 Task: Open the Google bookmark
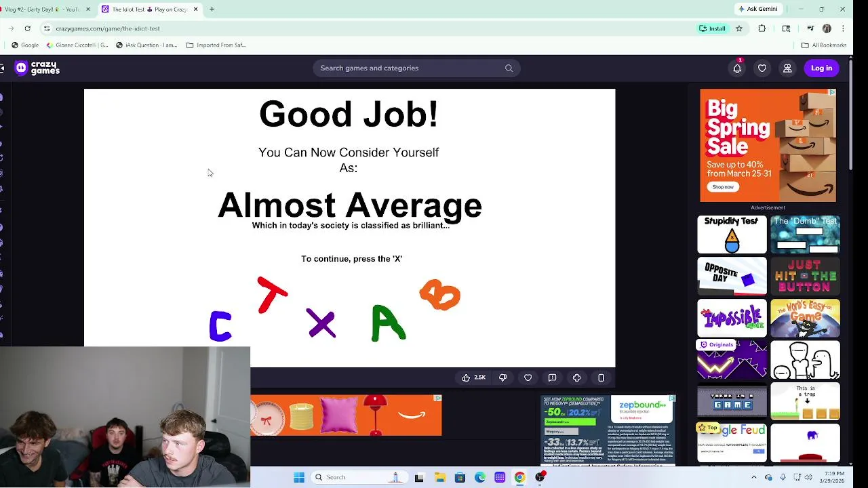pos(25,45)
